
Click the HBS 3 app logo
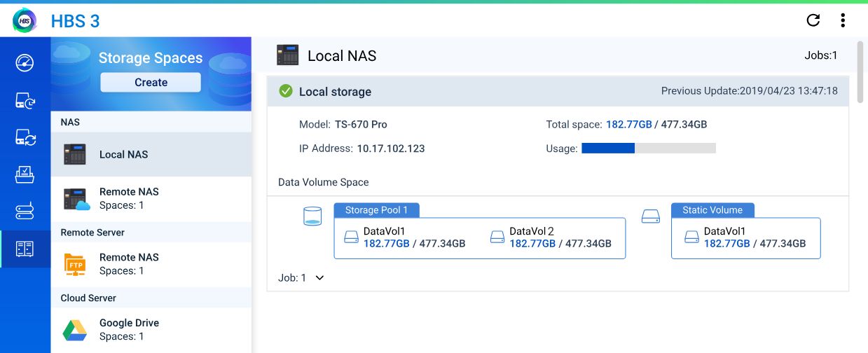25,20
